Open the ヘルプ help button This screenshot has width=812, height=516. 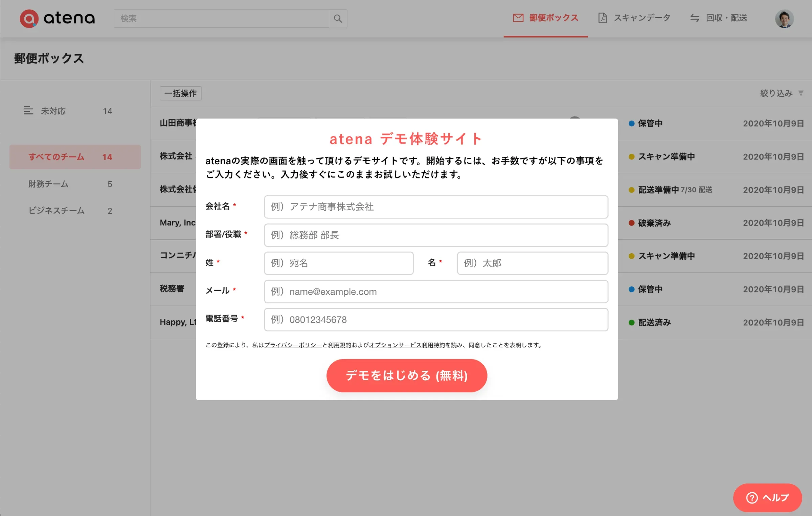pyautogui.click(x=767, y=497)
